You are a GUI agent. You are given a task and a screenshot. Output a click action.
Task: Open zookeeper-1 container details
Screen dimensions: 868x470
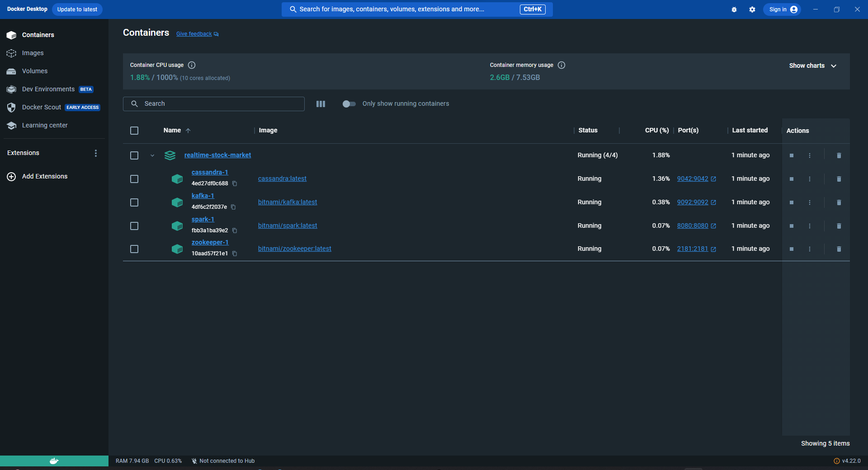click(x=210, y=242)
